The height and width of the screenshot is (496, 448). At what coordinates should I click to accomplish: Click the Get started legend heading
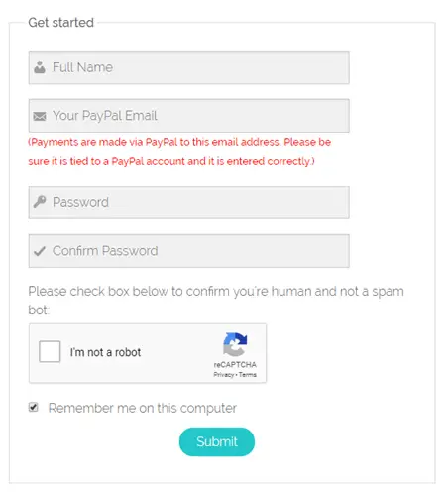[x=61, y=23]
